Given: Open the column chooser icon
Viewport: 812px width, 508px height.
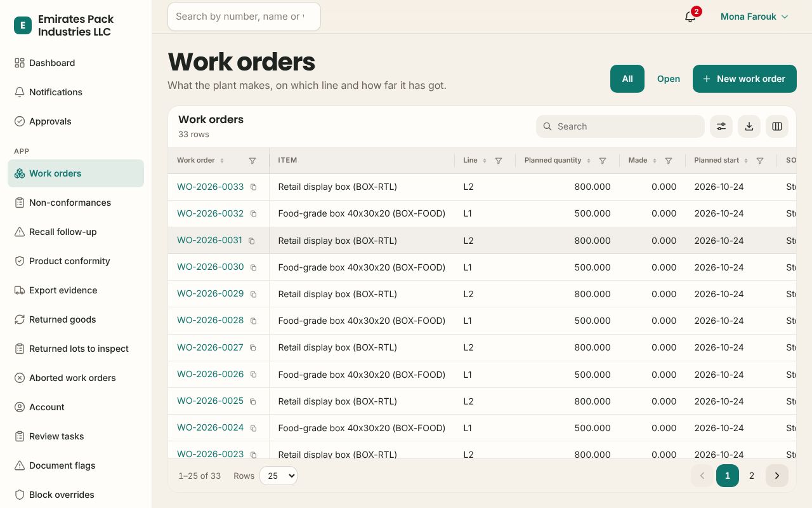Looking at the screenshot, I should pos(777,126).
